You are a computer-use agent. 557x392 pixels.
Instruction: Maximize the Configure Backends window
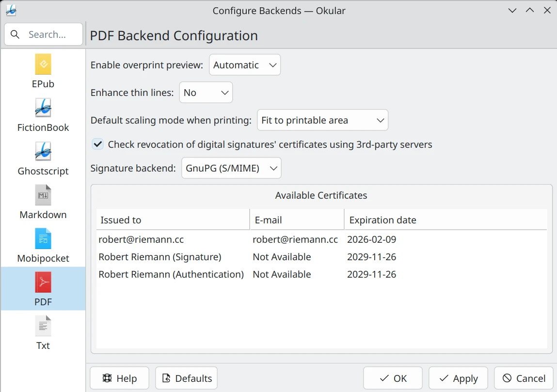[530, 10]
